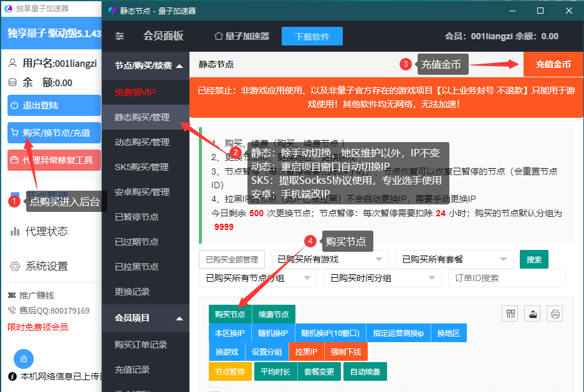Collapse the 节点/购买/续费 menu group

[x=146, y=65]
